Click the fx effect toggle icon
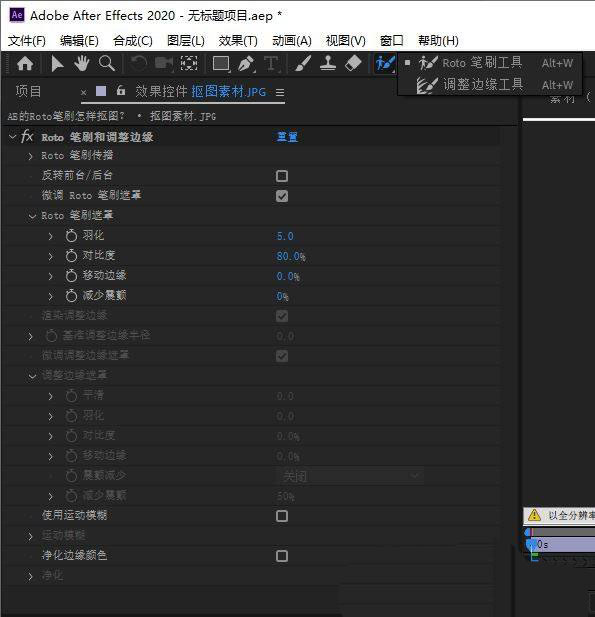The width and height of the screenshot is (595, 617). pyautogui.click(x=27, y=137)
